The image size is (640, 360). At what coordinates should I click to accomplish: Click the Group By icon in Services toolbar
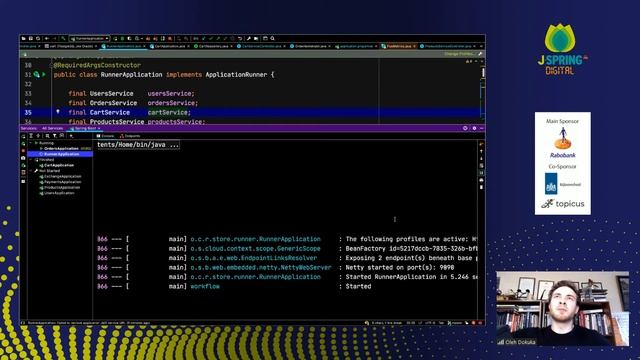[47, 136]
